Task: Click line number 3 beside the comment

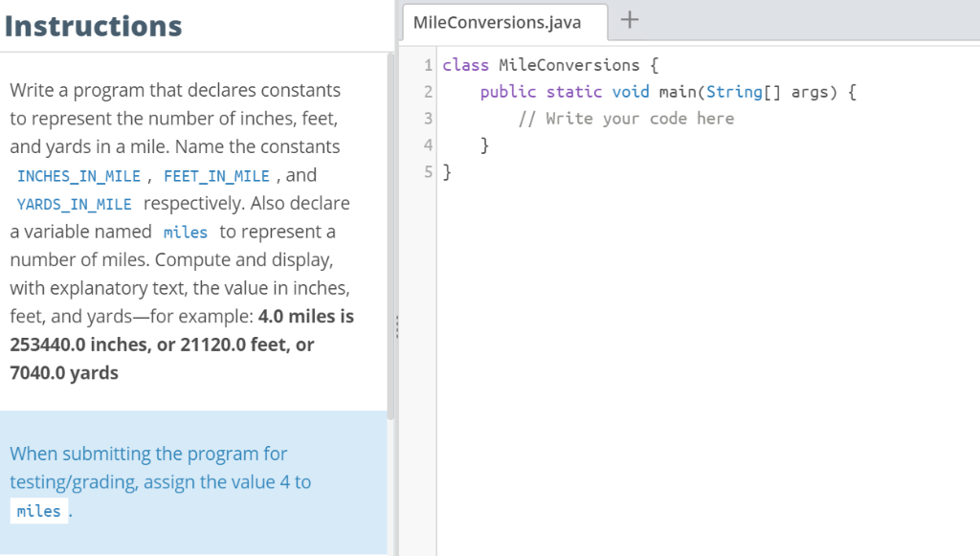Action: [x=427, y=118]
